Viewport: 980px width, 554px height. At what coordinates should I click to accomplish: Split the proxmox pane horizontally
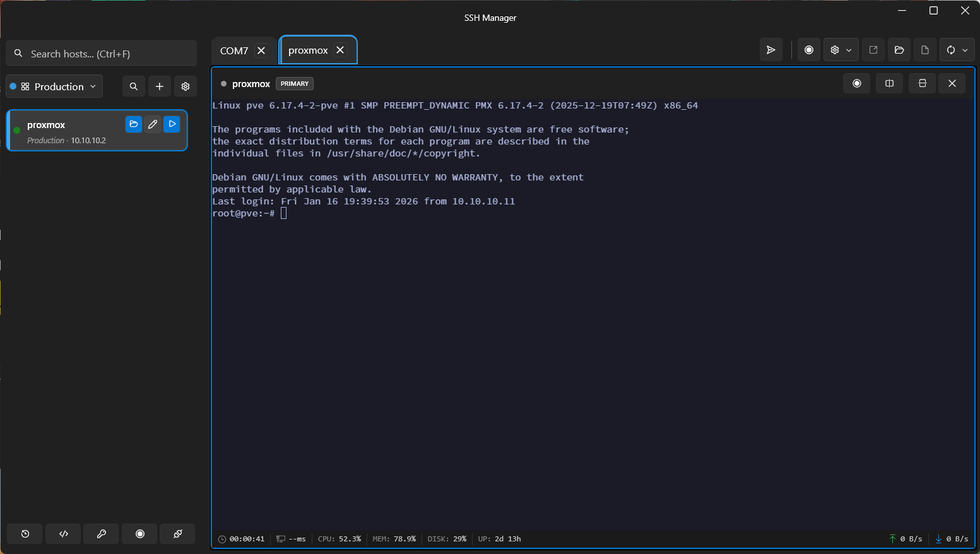922,83
